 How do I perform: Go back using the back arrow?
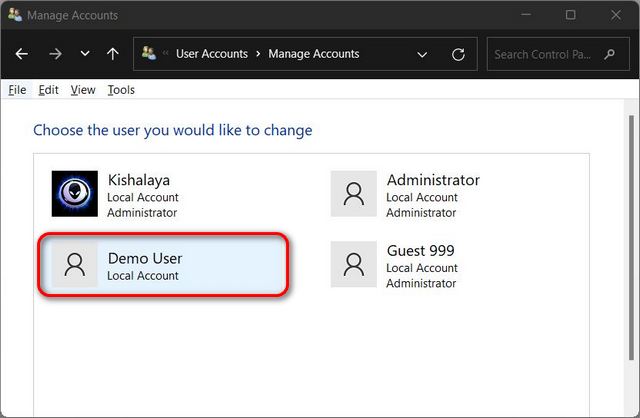(x=22, y=54)
